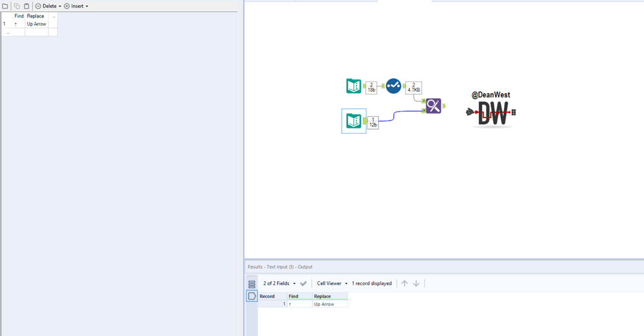Click the previous record up arrow
644x336 pixels.
tap(405, 283)
